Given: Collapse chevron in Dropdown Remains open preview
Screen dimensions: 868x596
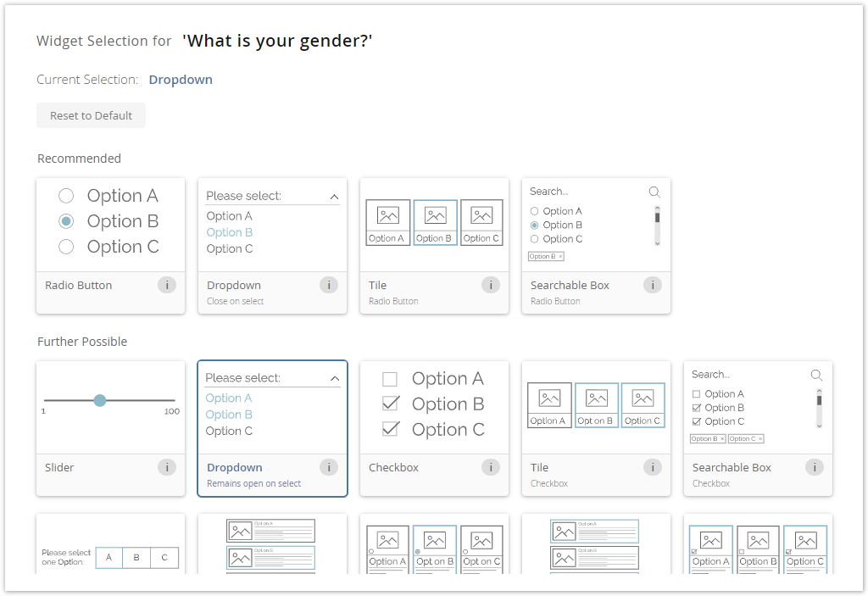Looking at the screenshot, I should click(335, 379).
